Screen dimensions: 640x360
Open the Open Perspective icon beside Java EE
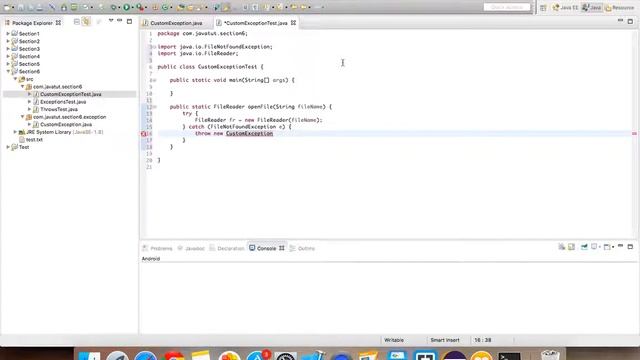[543, 7]
